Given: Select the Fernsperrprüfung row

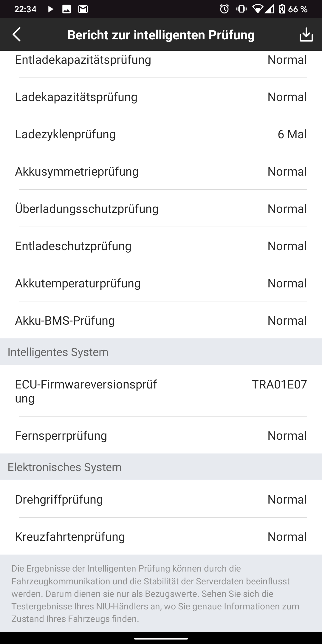Looking at the screenshot, I should coord(161,436).
